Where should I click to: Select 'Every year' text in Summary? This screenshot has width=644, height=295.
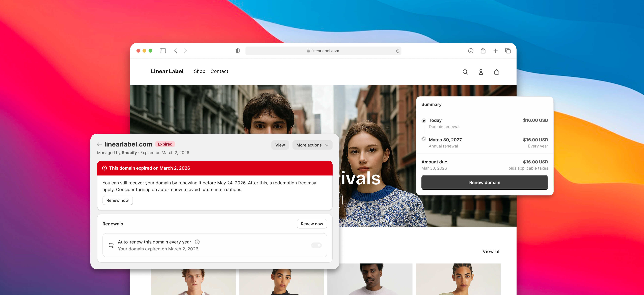pos(538,146)
